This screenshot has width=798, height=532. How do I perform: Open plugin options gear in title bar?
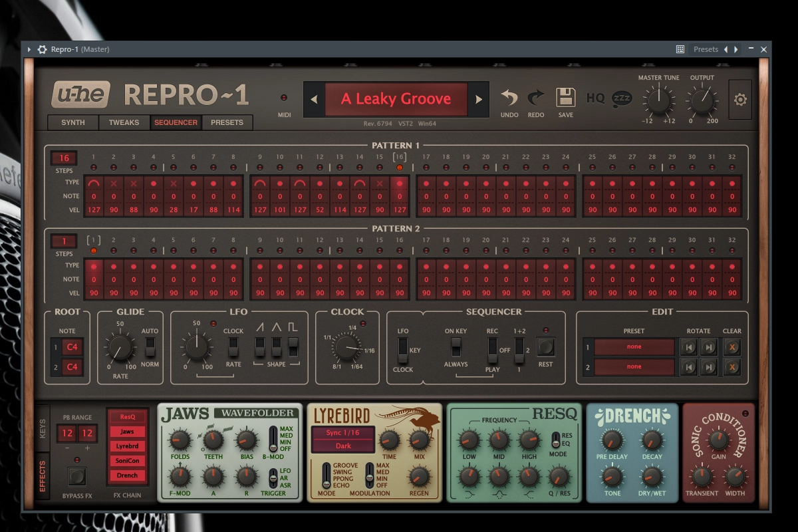pos(43,49)
